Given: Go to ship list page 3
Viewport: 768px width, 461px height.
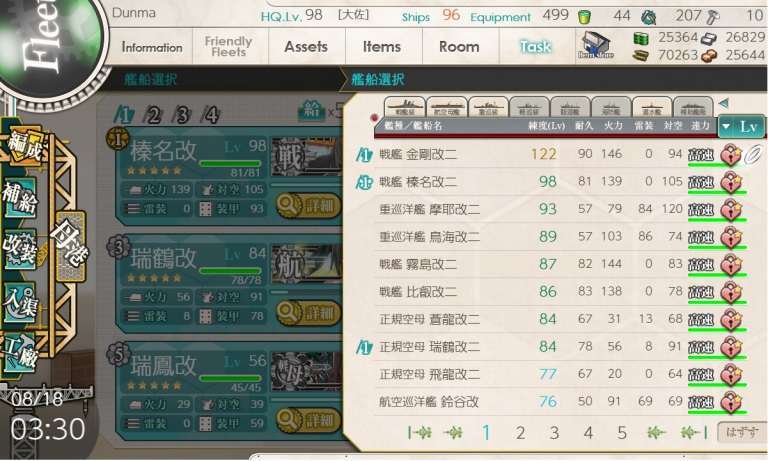Looking at the screenshot, I should coord(554,433).
